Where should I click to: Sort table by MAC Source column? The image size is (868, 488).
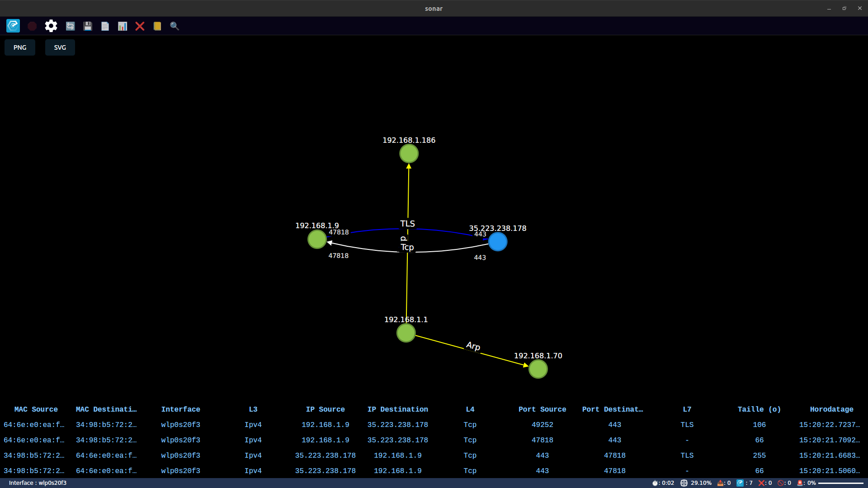tap(36, 409)
